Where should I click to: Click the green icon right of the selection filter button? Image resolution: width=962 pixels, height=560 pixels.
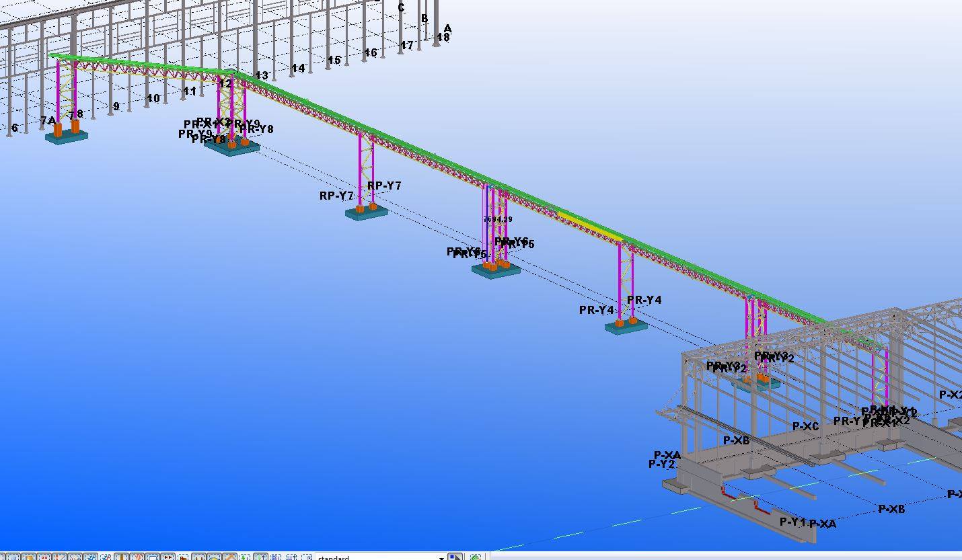coord(476,557)
